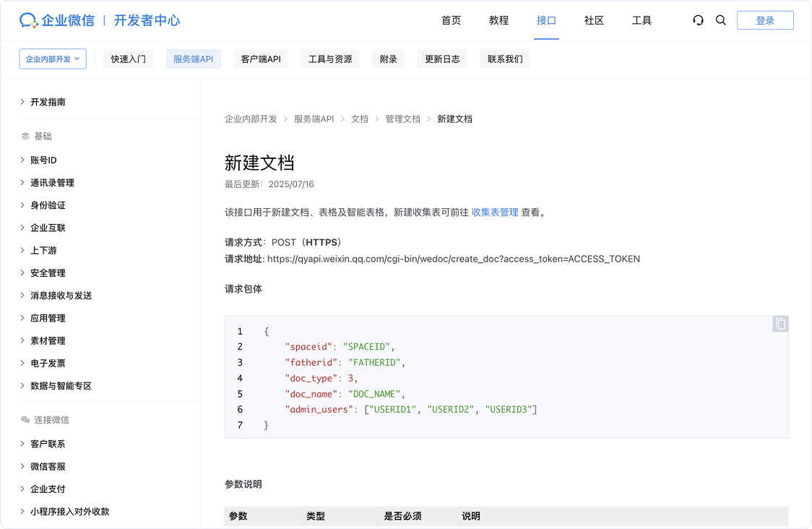
Task: Click the search magnifier icon
Action: pos(720,20)
